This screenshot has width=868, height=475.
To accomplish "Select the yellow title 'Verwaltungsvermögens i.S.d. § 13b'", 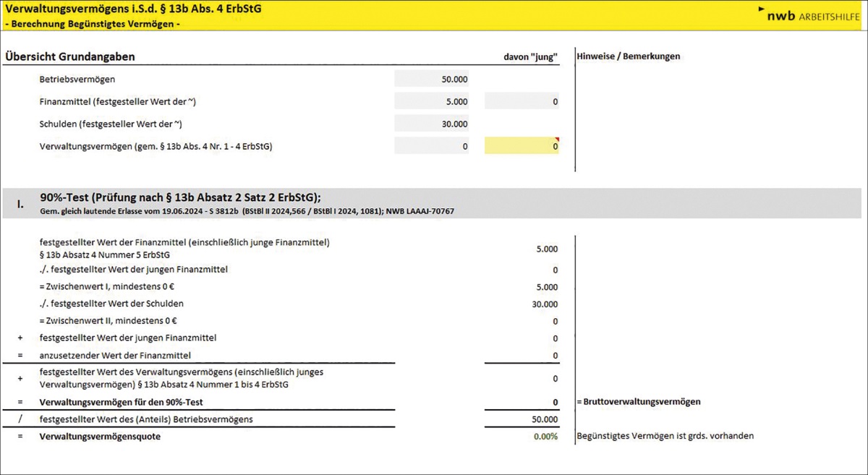I will click(x=133, y=9).
